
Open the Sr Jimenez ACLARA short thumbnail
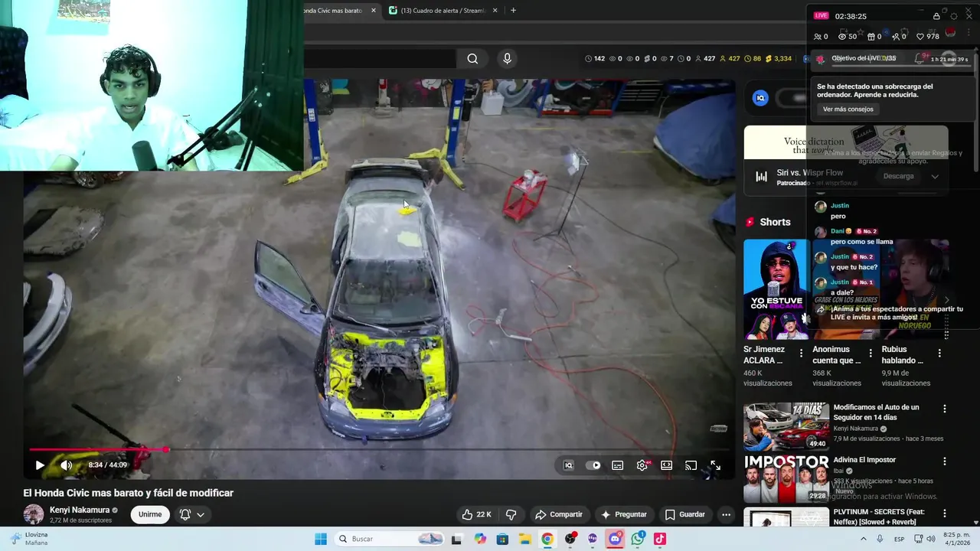tap(776, 289)
